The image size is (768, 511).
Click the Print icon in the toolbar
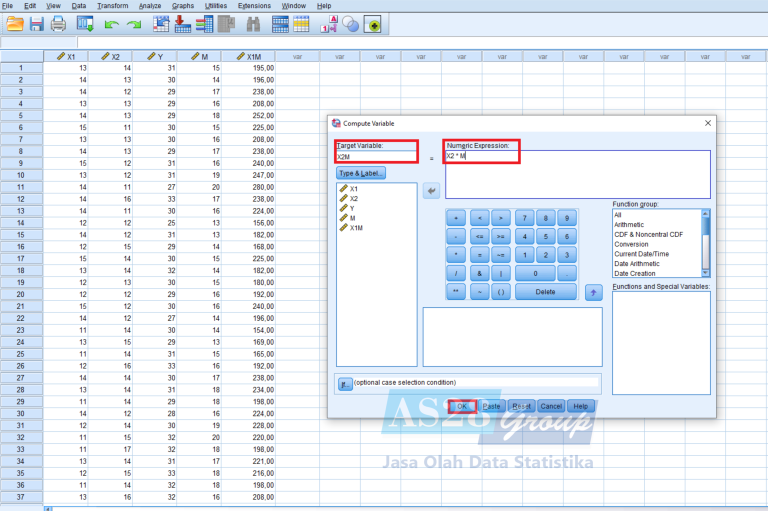click(59, 23)
